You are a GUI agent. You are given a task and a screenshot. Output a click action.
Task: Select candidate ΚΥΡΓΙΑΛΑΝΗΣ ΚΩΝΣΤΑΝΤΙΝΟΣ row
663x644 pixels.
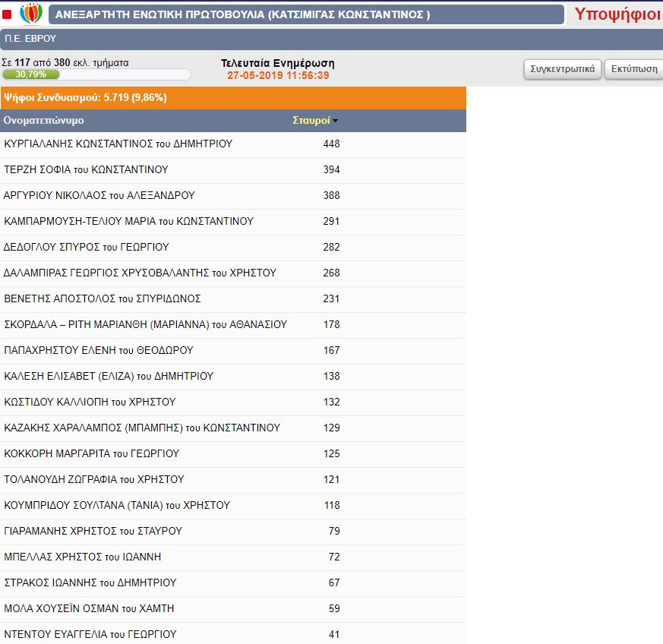(118, 144)
